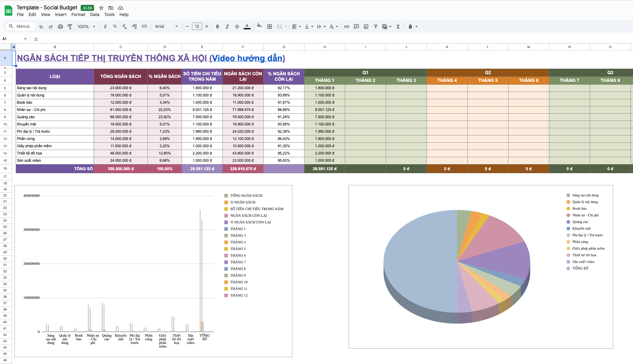Screen dimensions: 633x364
Task: Toggle italic formatting
Action: [227, 27]
